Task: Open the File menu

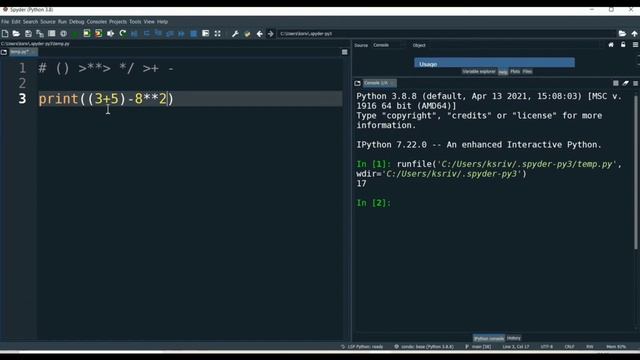Action: 5,22
